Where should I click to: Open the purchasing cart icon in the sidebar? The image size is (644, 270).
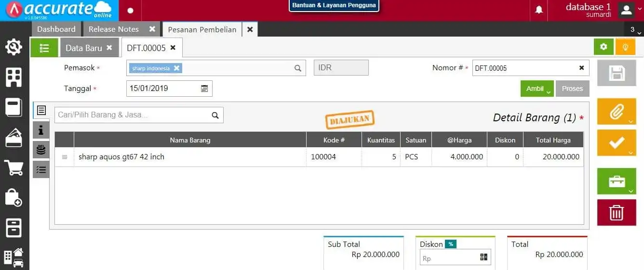(13, 168)
